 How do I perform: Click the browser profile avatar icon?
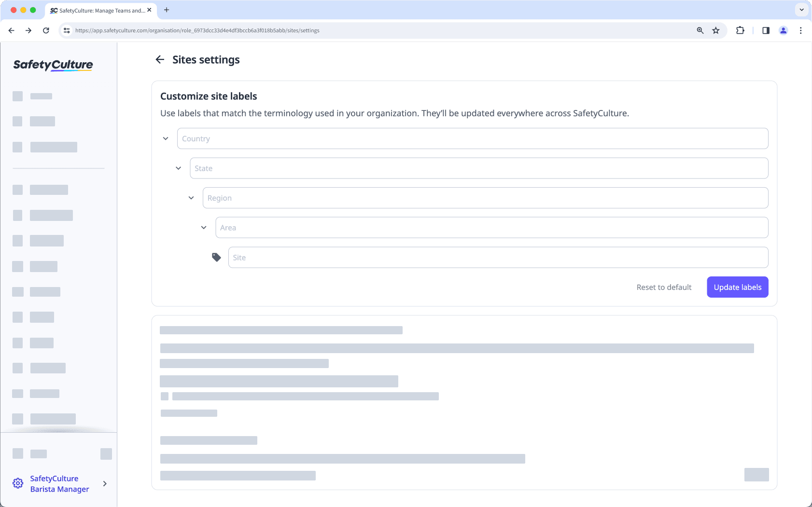(784, 30)
